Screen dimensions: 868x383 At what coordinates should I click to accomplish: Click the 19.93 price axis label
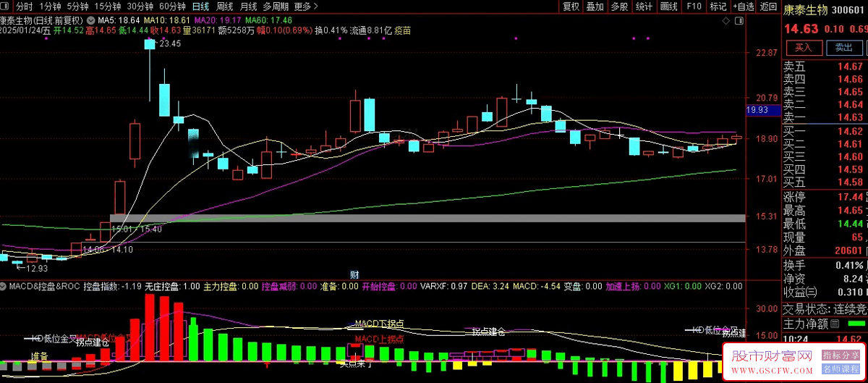[x=762, y=110]
